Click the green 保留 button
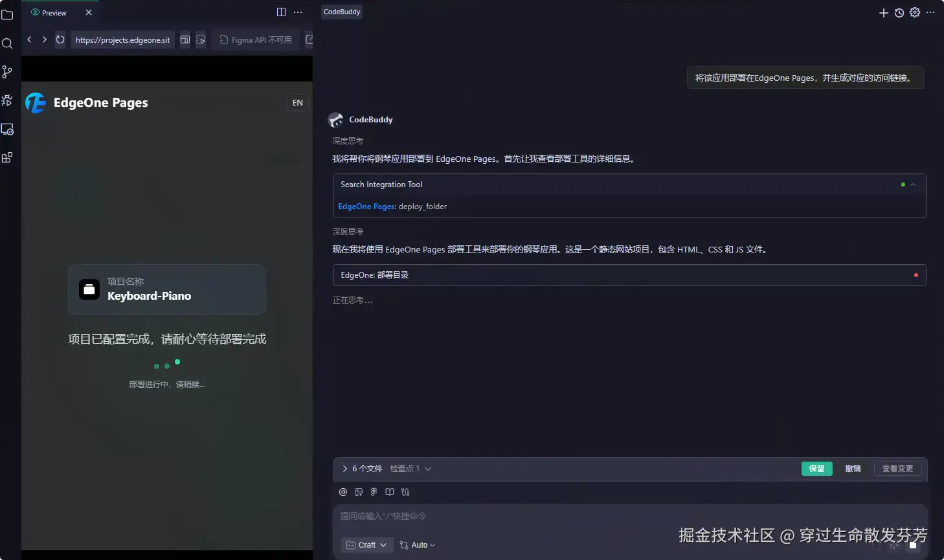944x560 pixels. [817, 469]
